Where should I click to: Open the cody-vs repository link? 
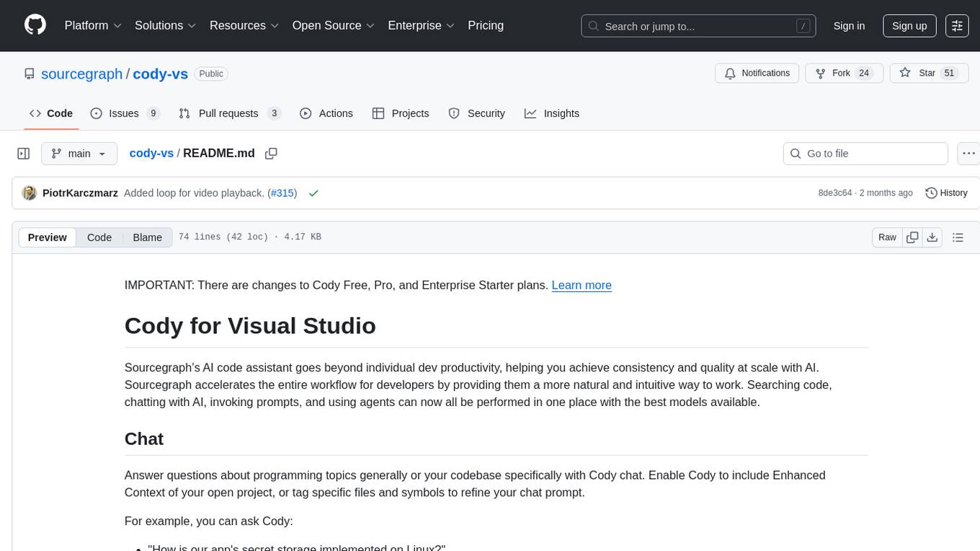click(160, 74)
